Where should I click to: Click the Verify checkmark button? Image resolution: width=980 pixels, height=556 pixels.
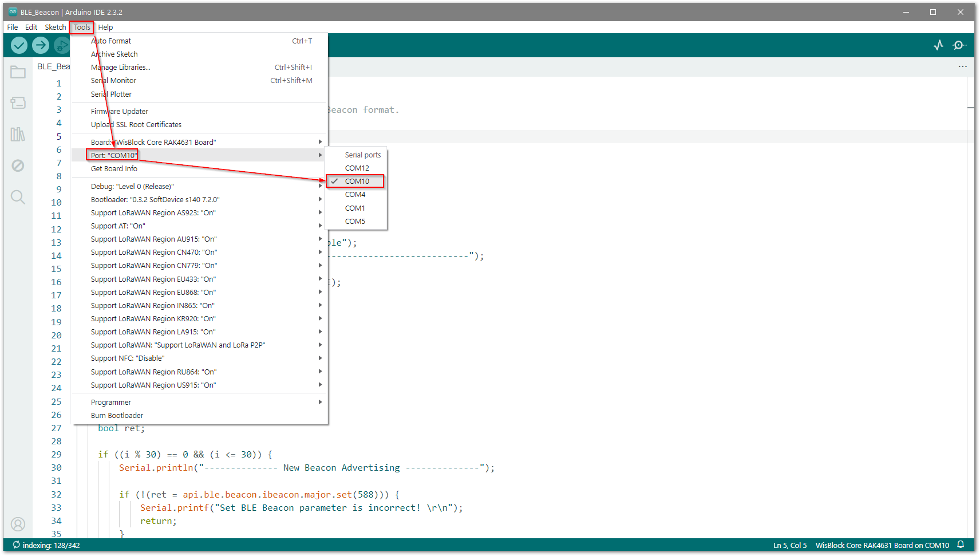pos(19,45)
